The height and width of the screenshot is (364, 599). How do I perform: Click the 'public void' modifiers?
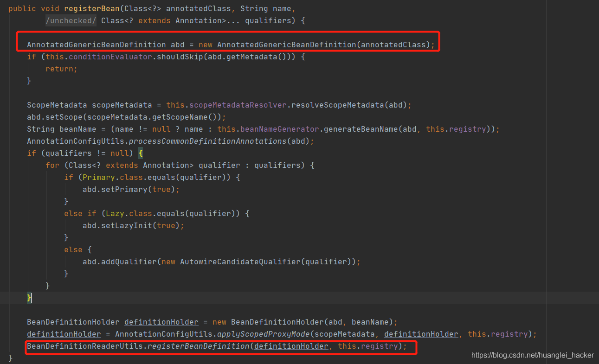coord(34,8)
